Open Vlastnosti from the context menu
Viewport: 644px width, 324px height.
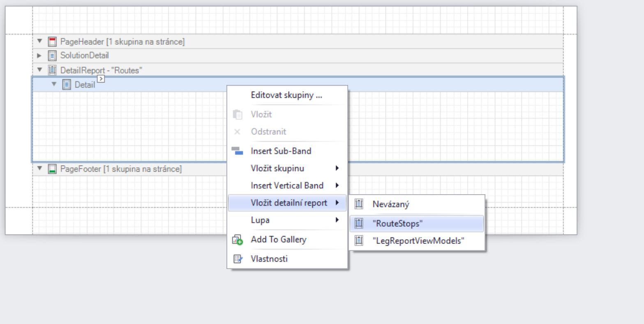tap(288, 259)
